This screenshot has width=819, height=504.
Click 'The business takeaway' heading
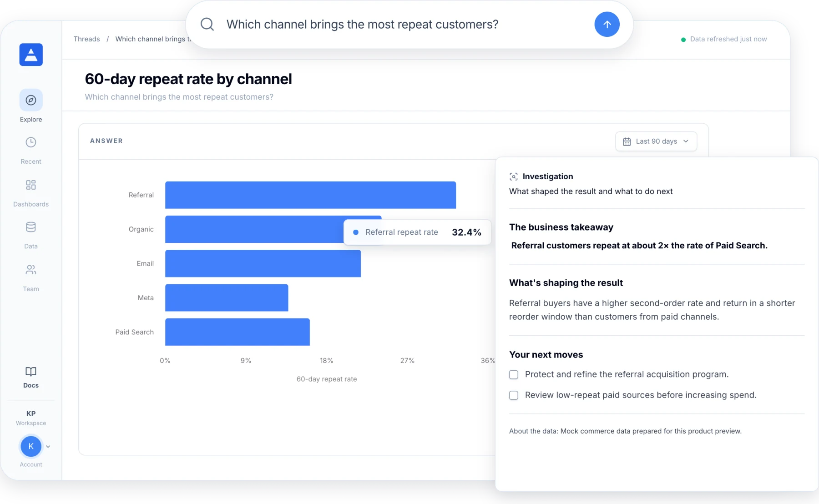pyautogui.click(x=561, y=227)
